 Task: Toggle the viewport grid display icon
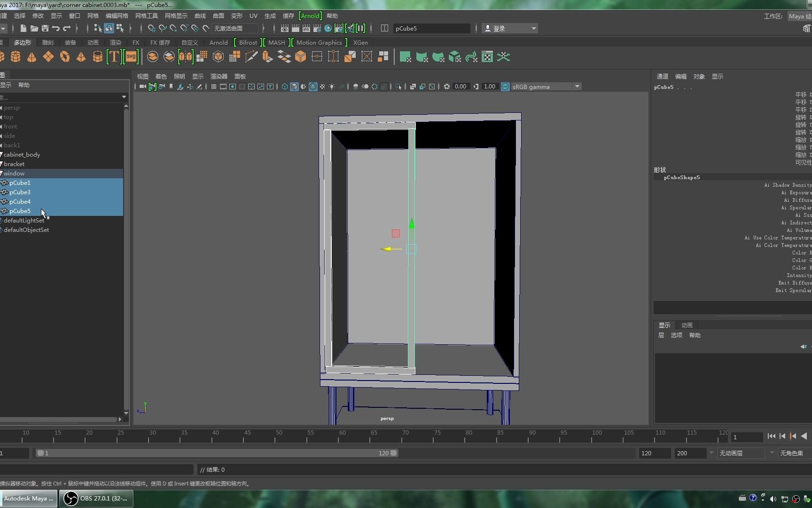click(x=213, y=87)
